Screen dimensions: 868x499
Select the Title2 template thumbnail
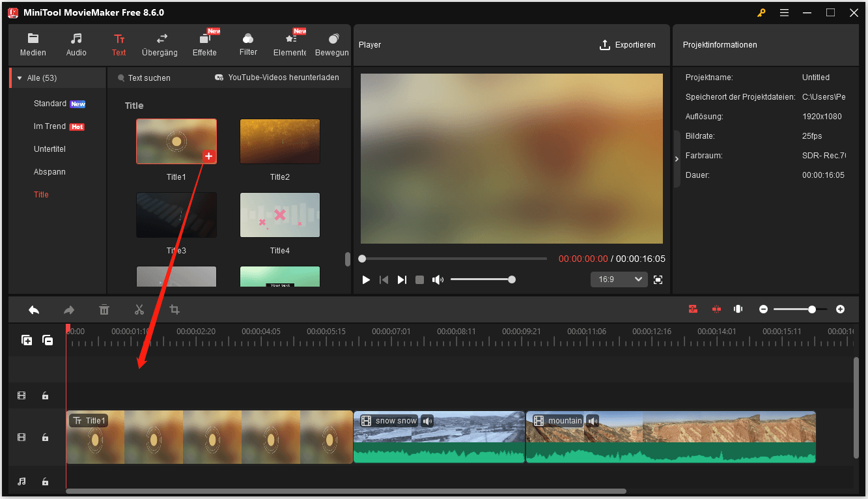coord(279,141)
